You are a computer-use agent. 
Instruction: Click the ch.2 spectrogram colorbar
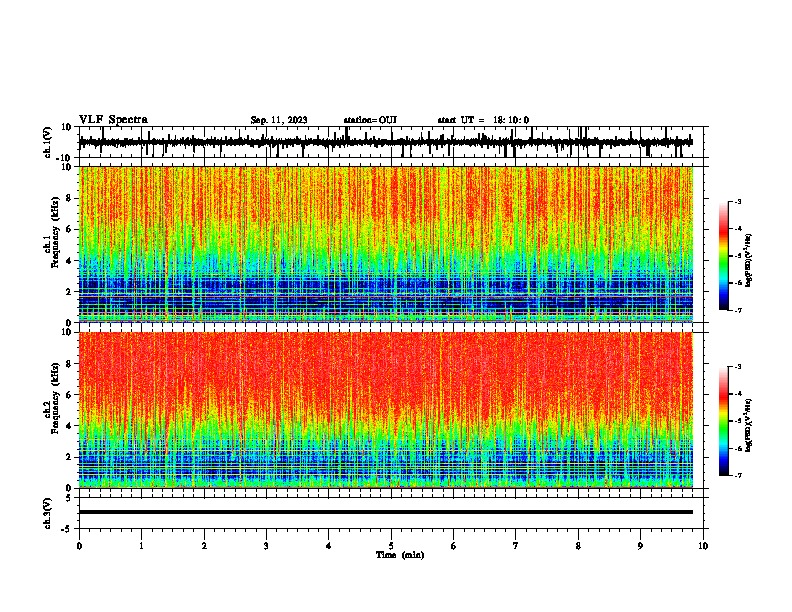(723, 421)
